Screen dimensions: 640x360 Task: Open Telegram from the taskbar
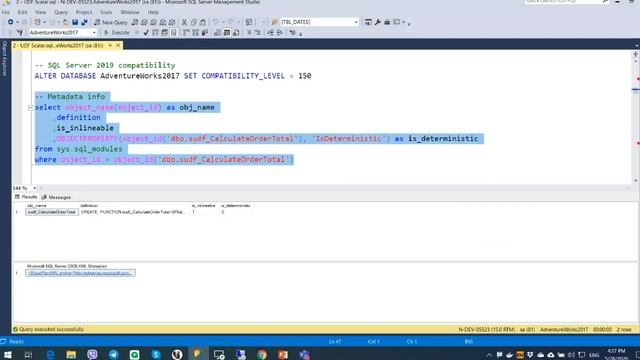[113, 354]
